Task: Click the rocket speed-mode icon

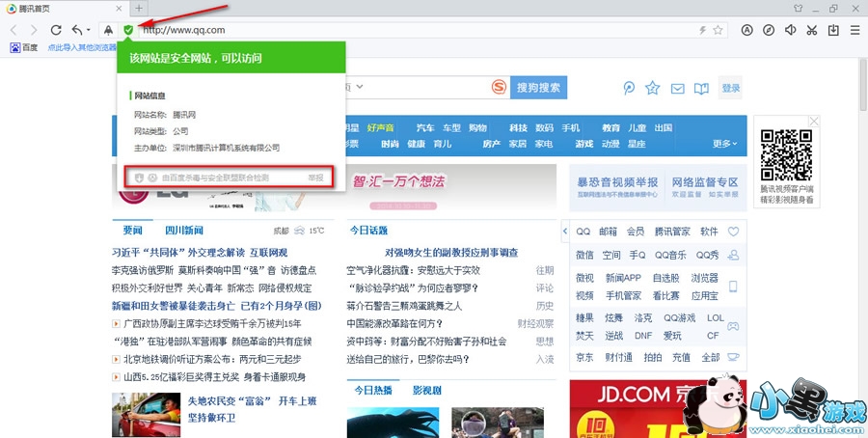Action: pyautogui.click(x=107, y=30)
